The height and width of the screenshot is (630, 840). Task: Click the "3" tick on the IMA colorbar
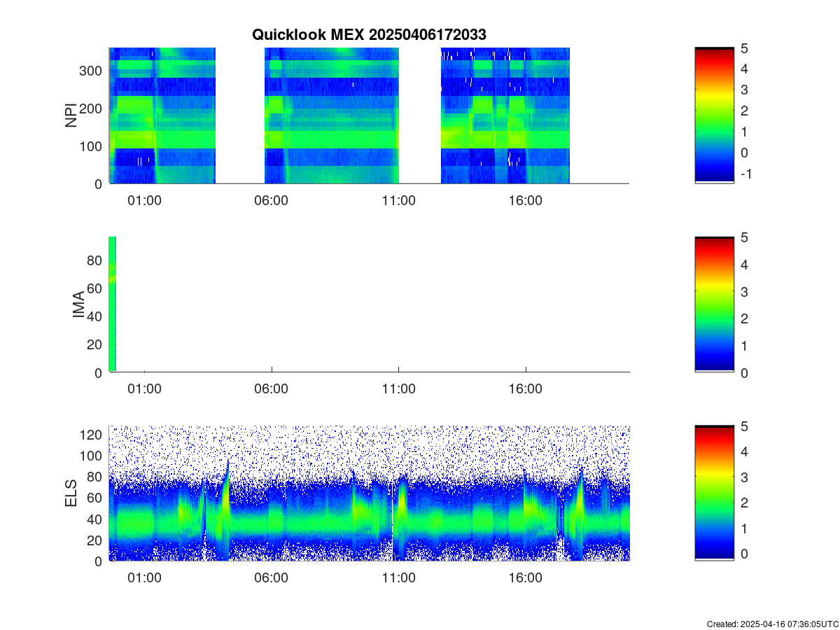(744, 291)
